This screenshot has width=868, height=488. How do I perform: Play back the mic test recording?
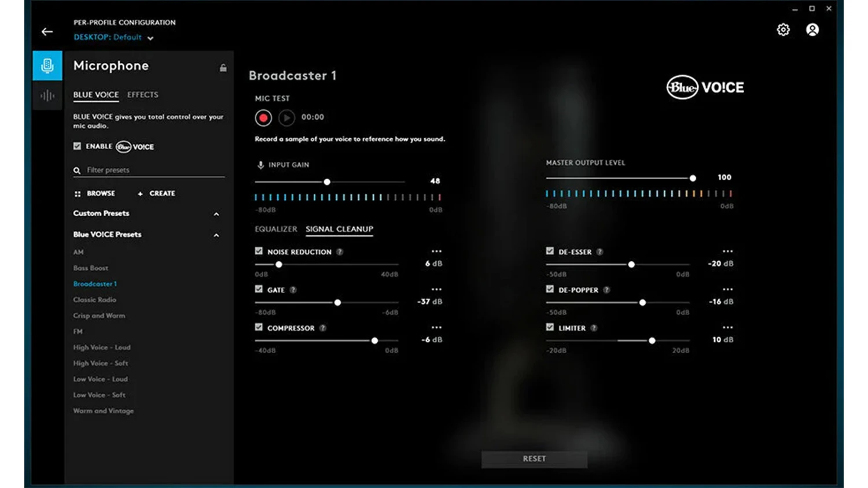286,118
